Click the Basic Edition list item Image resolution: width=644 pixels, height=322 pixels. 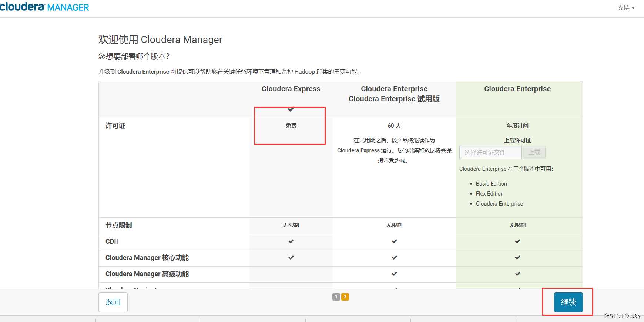[x=492, y=184]
